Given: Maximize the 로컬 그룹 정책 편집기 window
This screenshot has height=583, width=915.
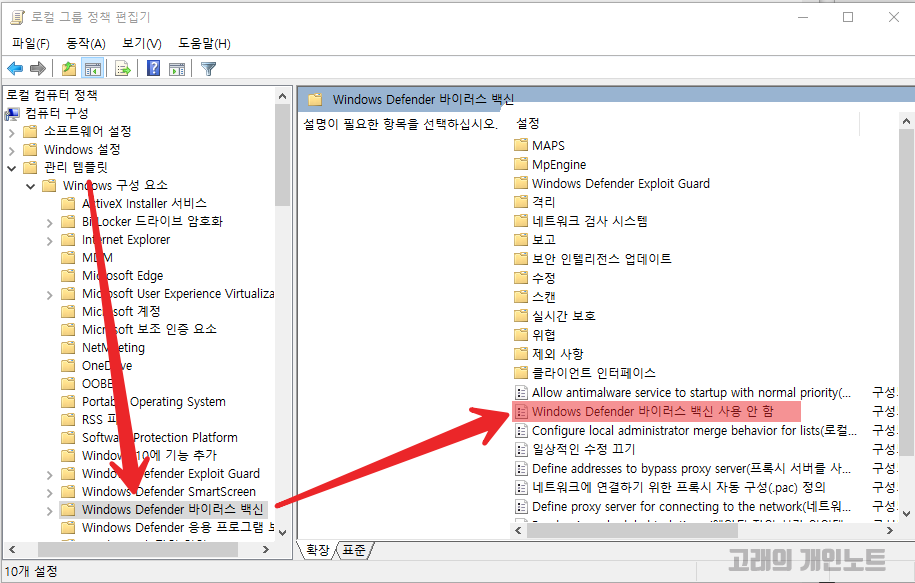Looking at the screenshot, I should (x=848, y=17).
